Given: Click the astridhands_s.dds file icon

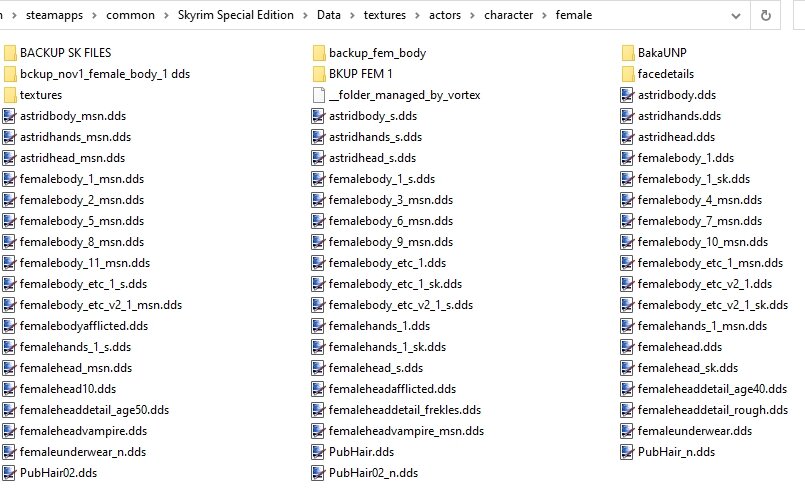Looking at the screenshot, I should pos(318,137).
